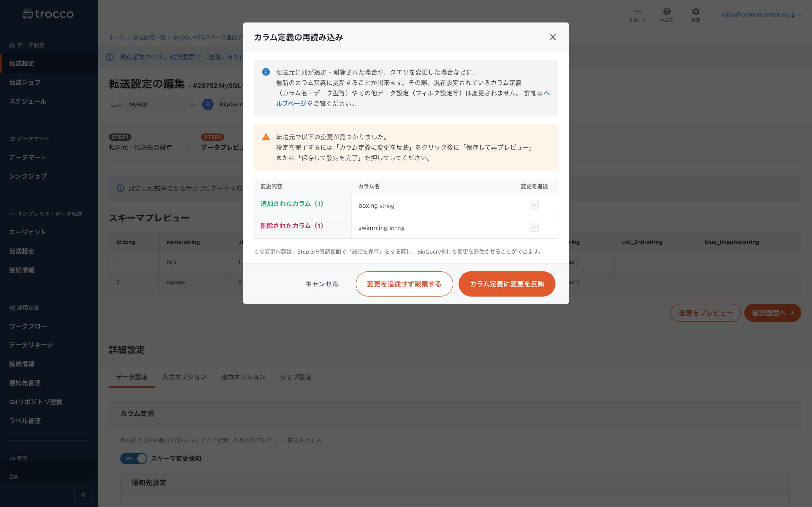Close the カラム定義の再読み込み dialog
This screenshot has height=507, width=812.
(552, 37)
